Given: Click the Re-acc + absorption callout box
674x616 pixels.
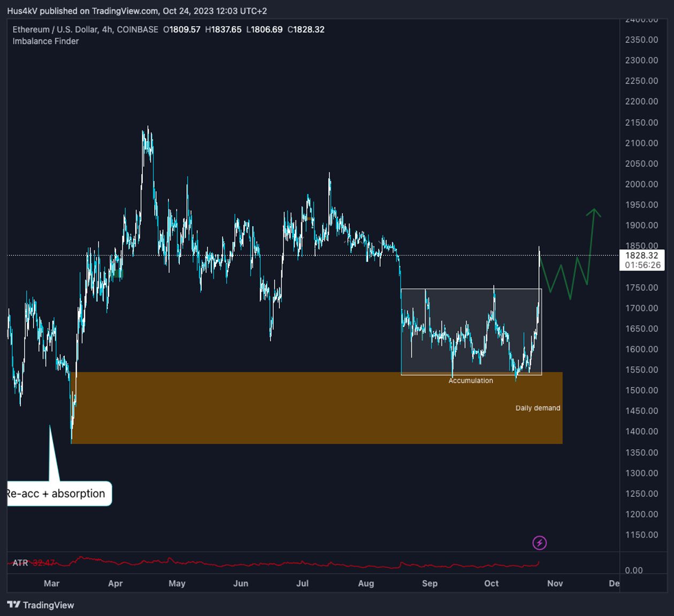Looking at the screenshot, I should 59,494.
